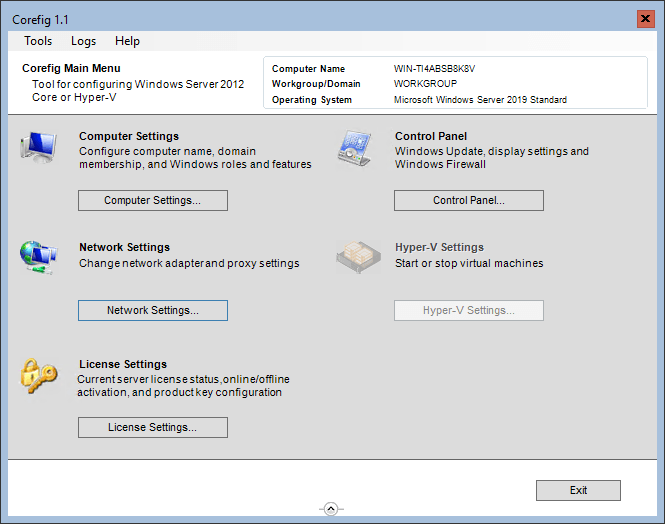Open the Help menu
The image size is (665, 524).
(x=127, y=41)
